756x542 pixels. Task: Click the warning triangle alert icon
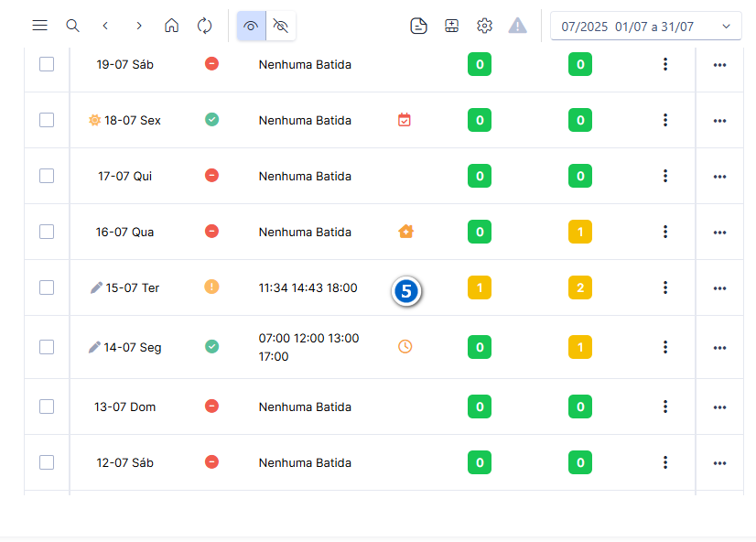coord(517,26)
